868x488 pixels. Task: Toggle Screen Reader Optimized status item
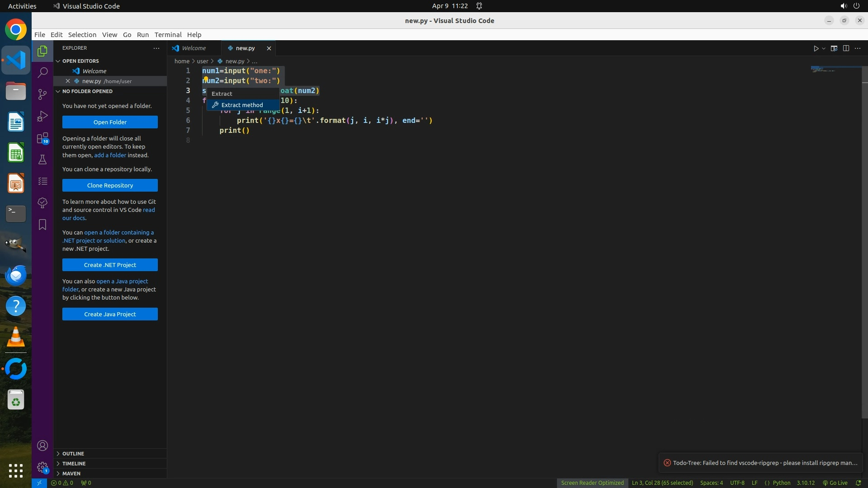(592, 483)
